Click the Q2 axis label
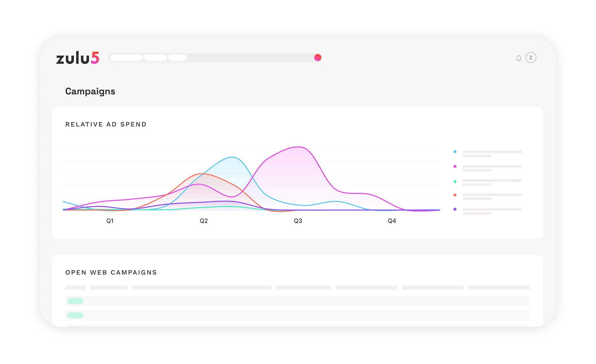 pyautogui.click(x=204, y=221)
